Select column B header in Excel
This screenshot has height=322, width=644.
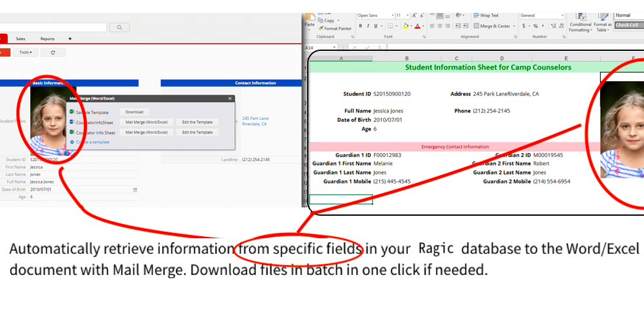tap(406, 59)
